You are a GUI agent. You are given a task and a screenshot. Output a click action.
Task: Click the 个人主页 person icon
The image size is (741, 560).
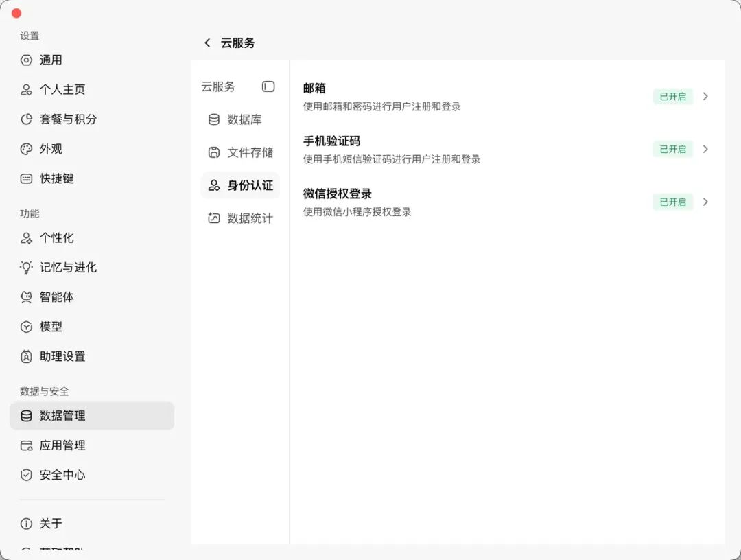[27, 90]
